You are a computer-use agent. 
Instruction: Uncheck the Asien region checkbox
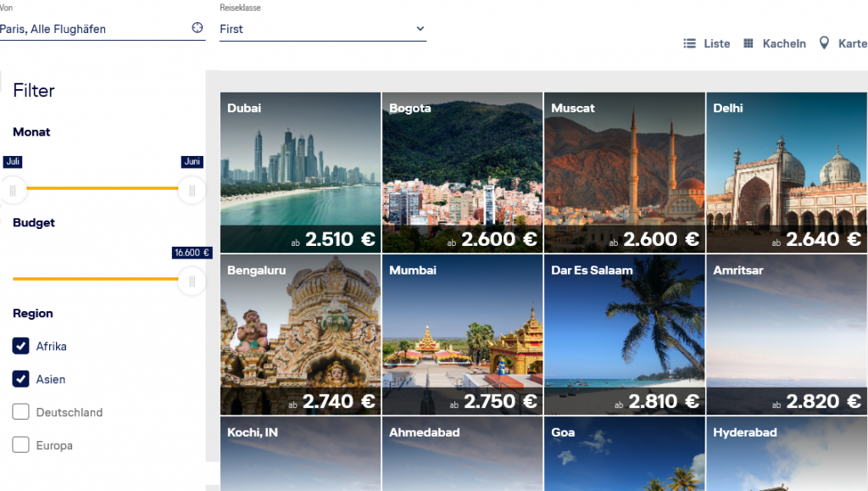(x=20, y=379)
